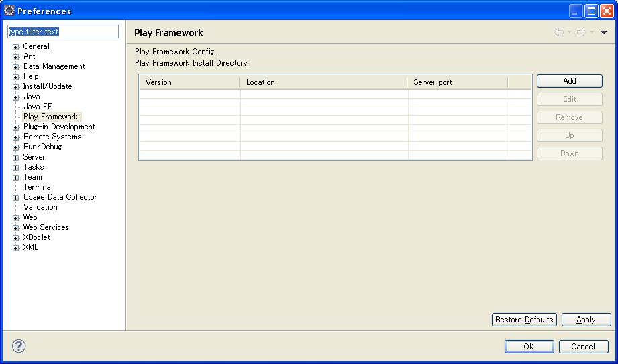This screenshot has height=364, width=618.
Task: Select the Server preferences item
Action: point(34,157)
